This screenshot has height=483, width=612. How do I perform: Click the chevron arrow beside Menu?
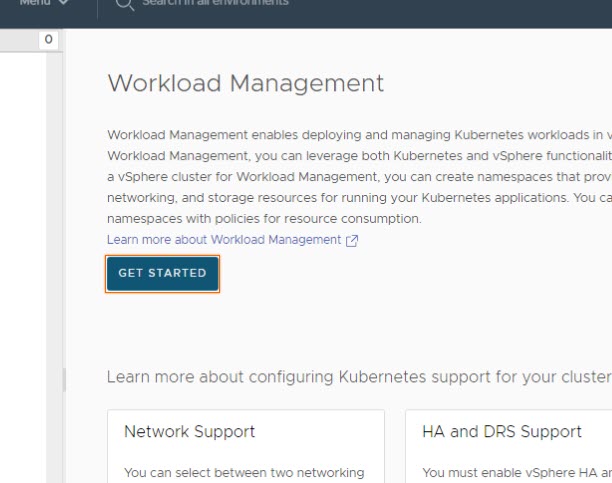(65, 3)
